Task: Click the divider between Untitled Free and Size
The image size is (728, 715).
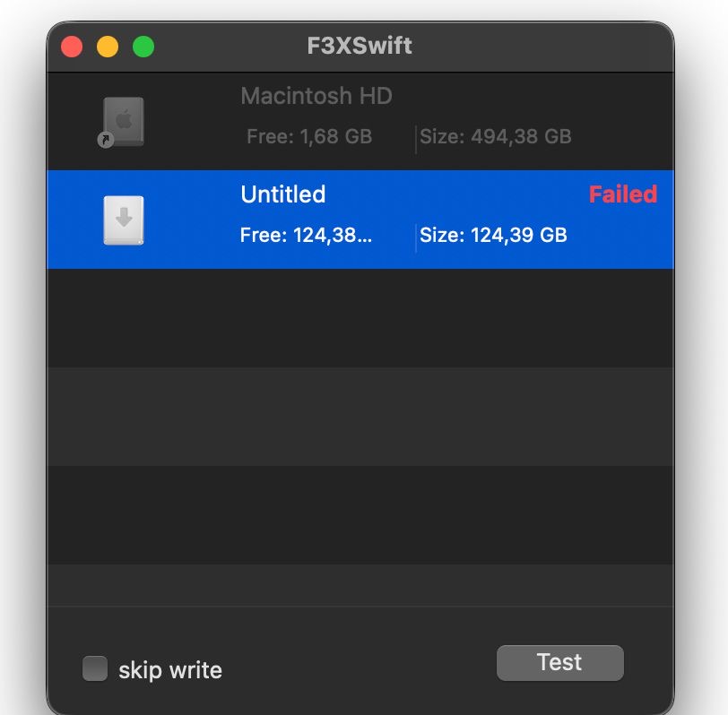Action: click(x=416, y=237)
